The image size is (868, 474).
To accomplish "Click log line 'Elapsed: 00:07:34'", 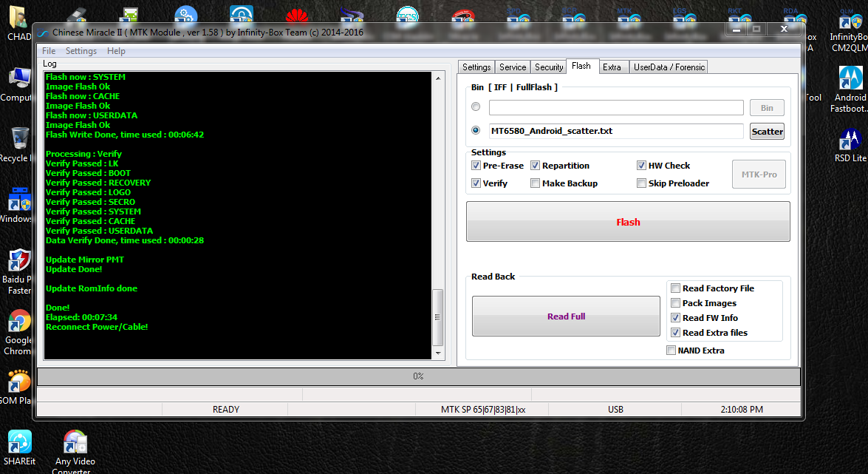I will [x=81, y=317].
